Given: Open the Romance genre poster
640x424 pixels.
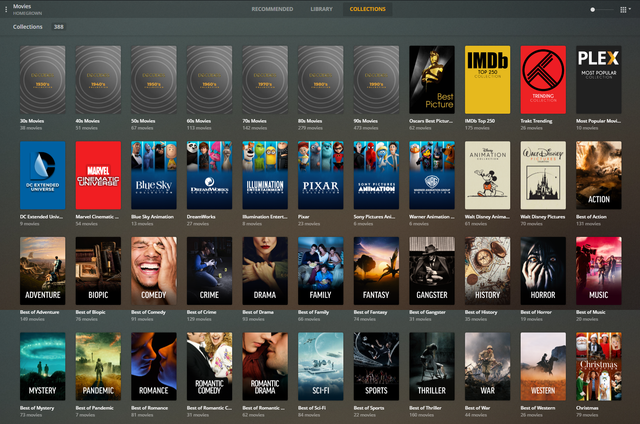Looking at the screenshot, I should pos(154,366).
